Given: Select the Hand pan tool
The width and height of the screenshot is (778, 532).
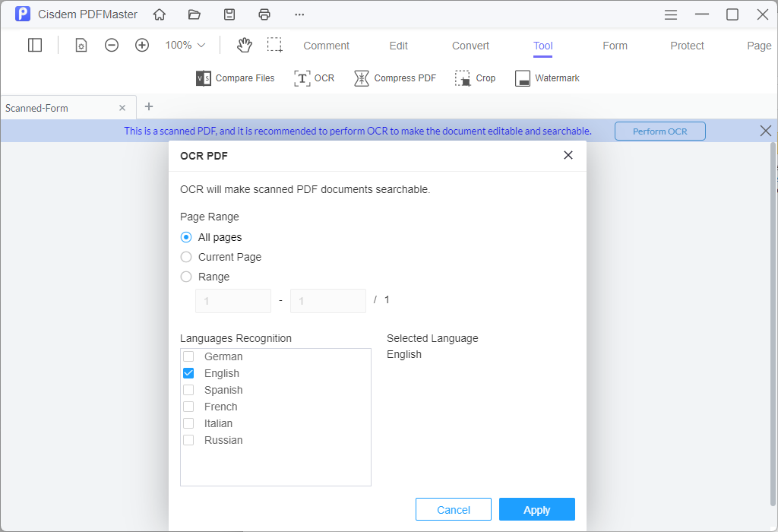Looking at the screenshot, I should [x=244, y=45].
